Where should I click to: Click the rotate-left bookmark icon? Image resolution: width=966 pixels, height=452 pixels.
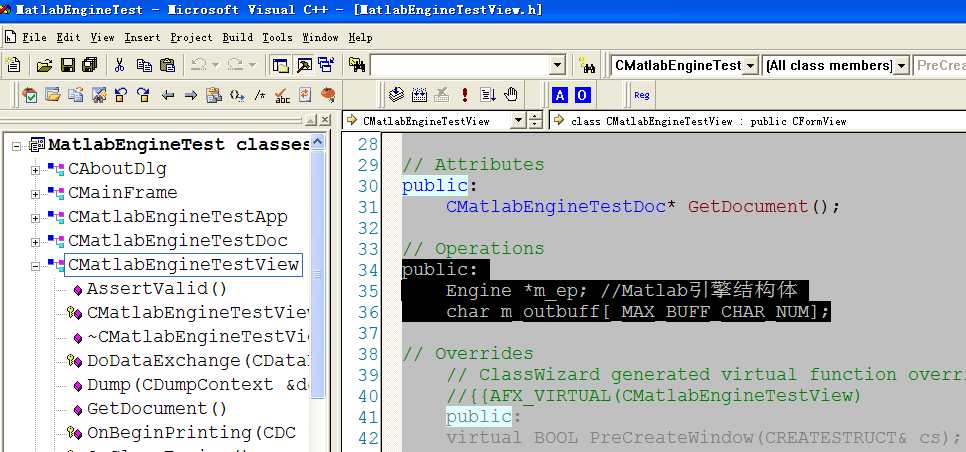point(121,95)
